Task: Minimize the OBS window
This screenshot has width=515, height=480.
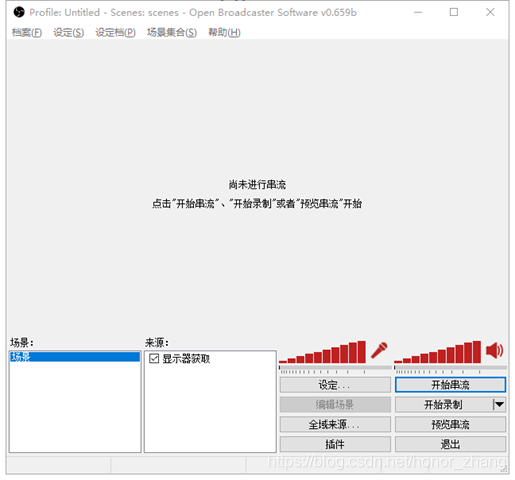Action: coord(418,12)
